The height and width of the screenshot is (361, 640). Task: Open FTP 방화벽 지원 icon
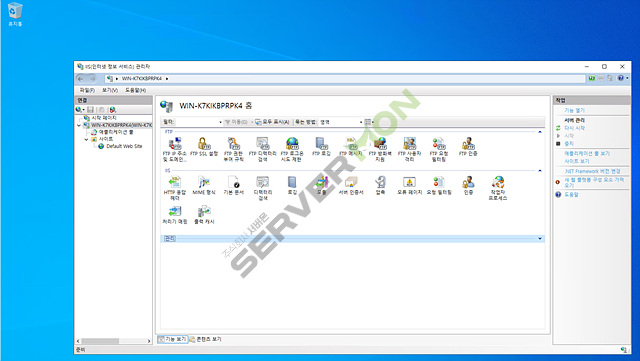(380, 149)
